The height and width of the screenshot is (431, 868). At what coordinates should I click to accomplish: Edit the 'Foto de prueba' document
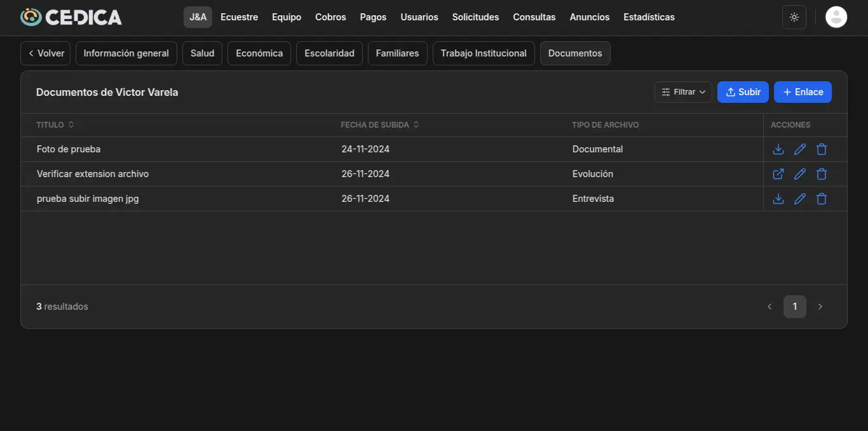pyautogui.click(x=800, y=149)
